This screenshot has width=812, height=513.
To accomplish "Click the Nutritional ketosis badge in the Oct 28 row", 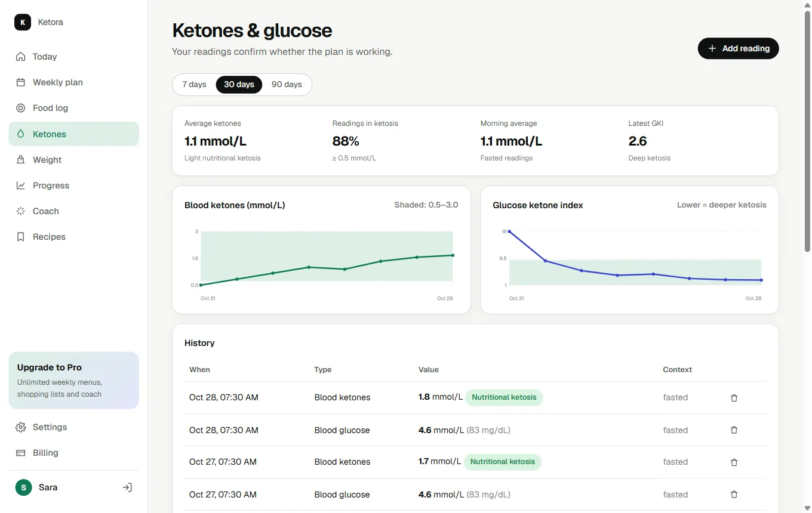I will click(x=504, y=397).
